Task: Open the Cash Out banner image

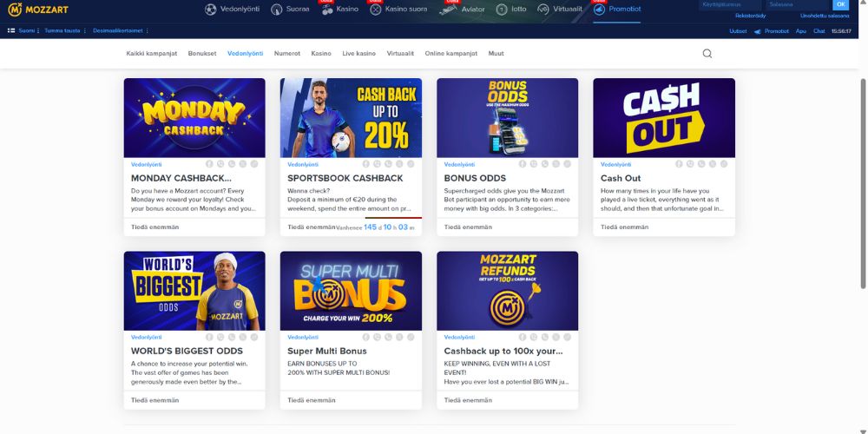Action: click(664, 118)
